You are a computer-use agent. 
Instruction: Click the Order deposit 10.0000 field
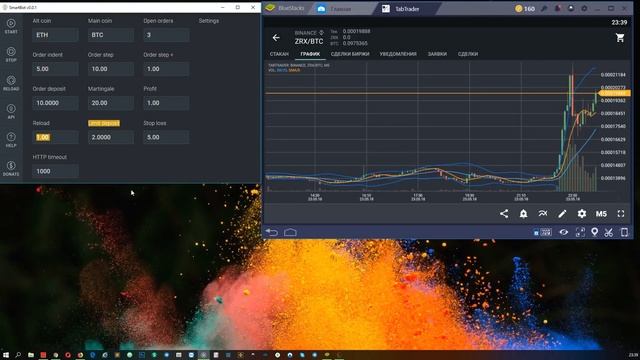(55, 103)
